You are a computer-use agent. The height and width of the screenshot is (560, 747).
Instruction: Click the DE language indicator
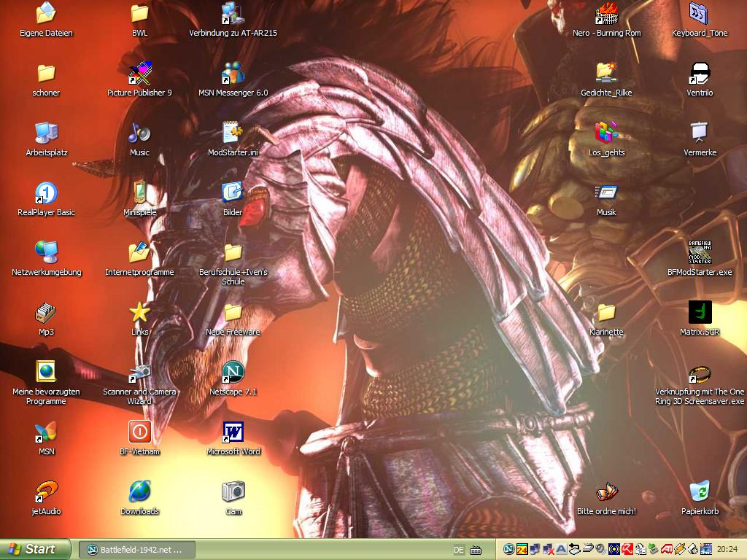[459, 550]
